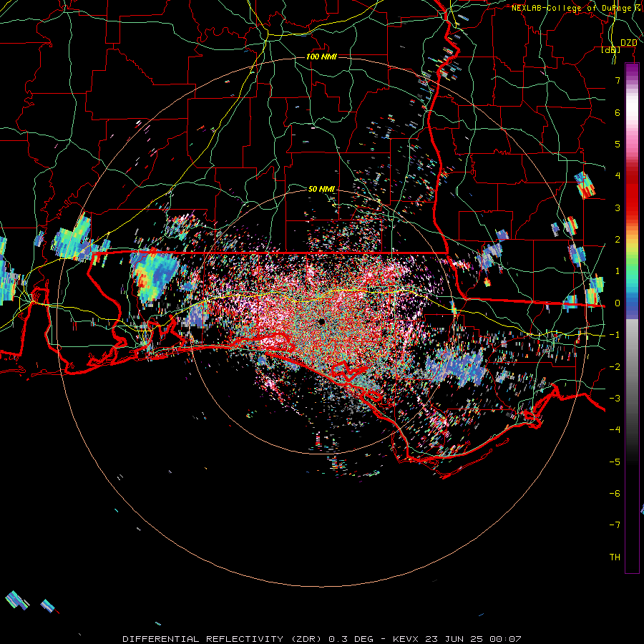644x644 pixels.
Task: Click the positive "7" value on the dB scale
Action: [x=618, y=80]
